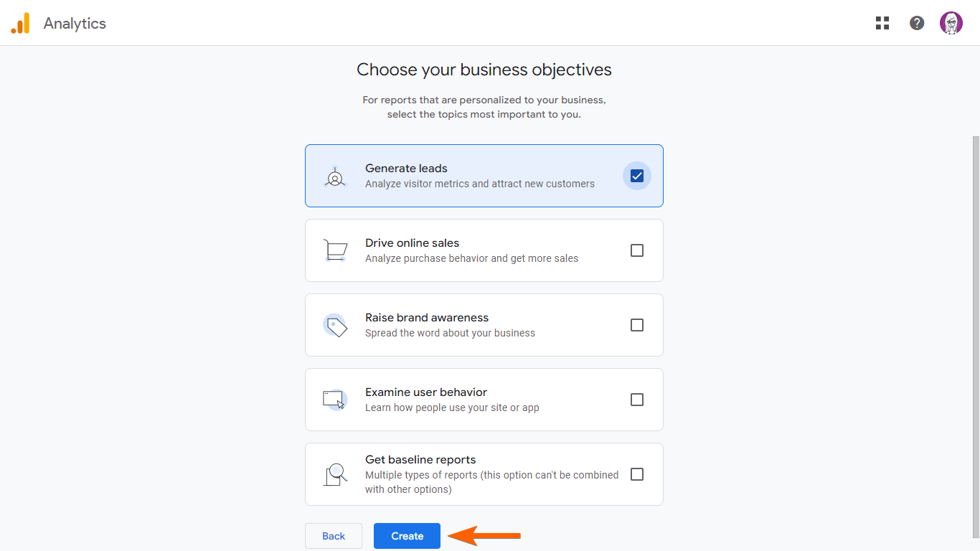Screen dimensions: 980x551
Task: Click the user behavior browser icon
Action: (x=334, y=400)
